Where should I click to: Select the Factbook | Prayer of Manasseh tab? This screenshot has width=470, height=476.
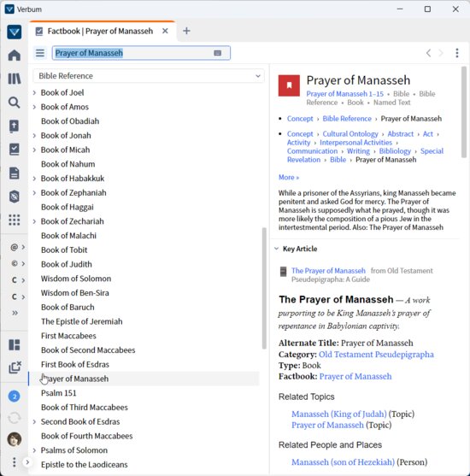(100, 31)
